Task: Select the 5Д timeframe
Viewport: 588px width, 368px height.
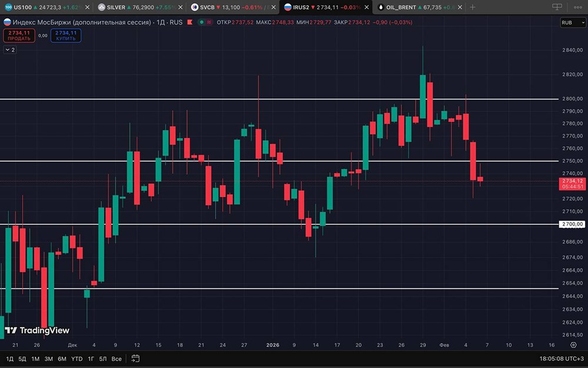Action: pyautogui.click(x=21, y=358)
